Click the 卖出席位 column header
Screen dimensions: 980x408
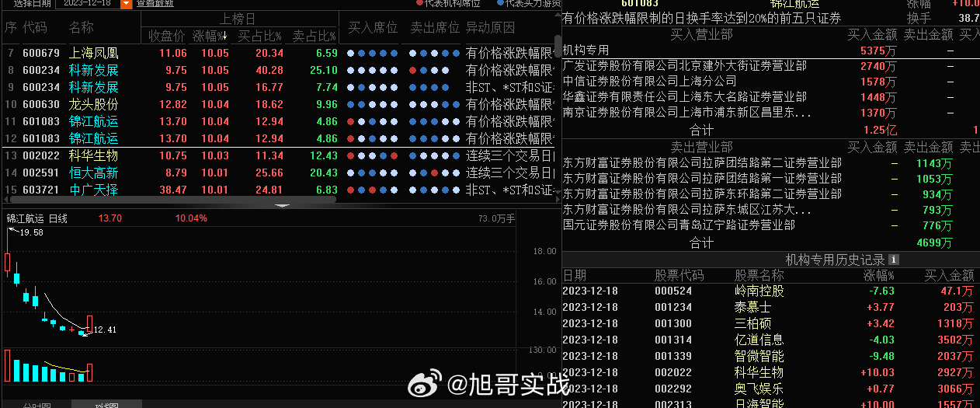(434, 28)
